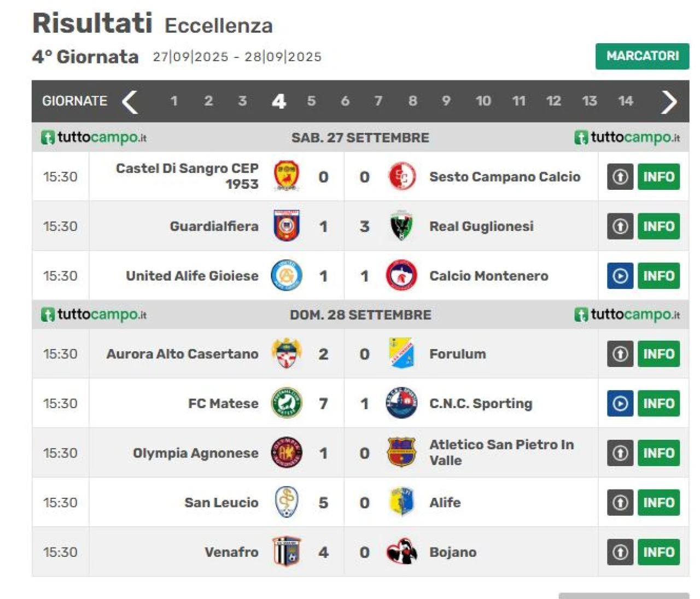Play the FC Matese match video
This screenshot has height=599, width=700.
(620, 403)
